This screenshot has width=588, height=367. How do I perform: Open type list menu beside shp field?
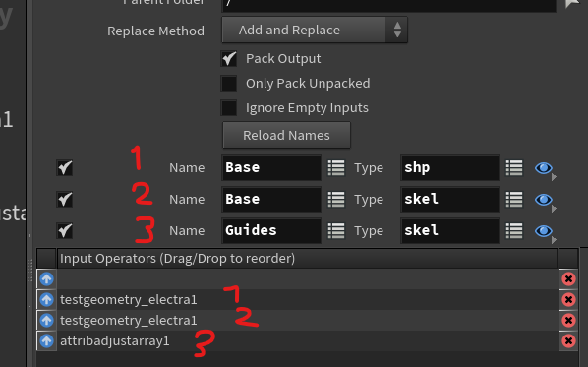click(514, 167)
